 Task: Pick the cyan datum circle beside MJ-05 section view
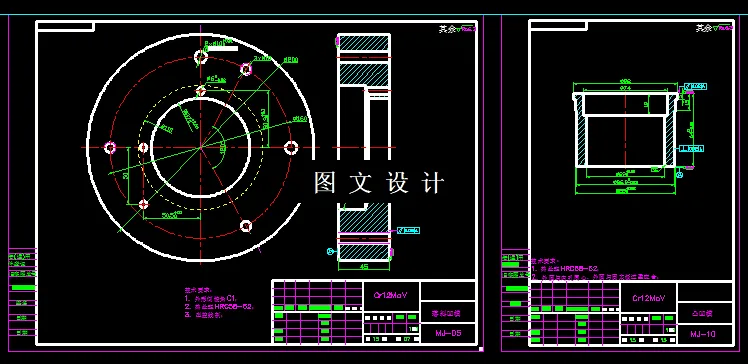[x=329, y=251]
